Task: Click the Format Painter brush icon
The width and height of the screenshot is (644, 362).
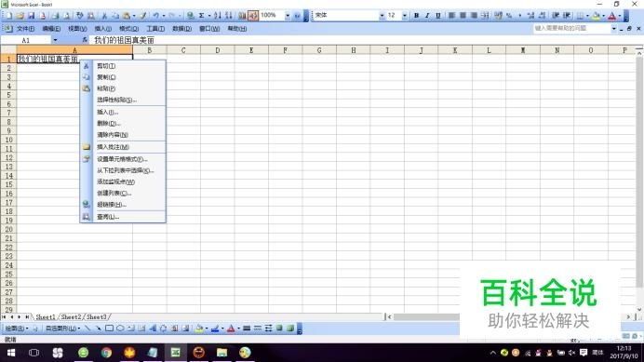Action: coord(142,16)
